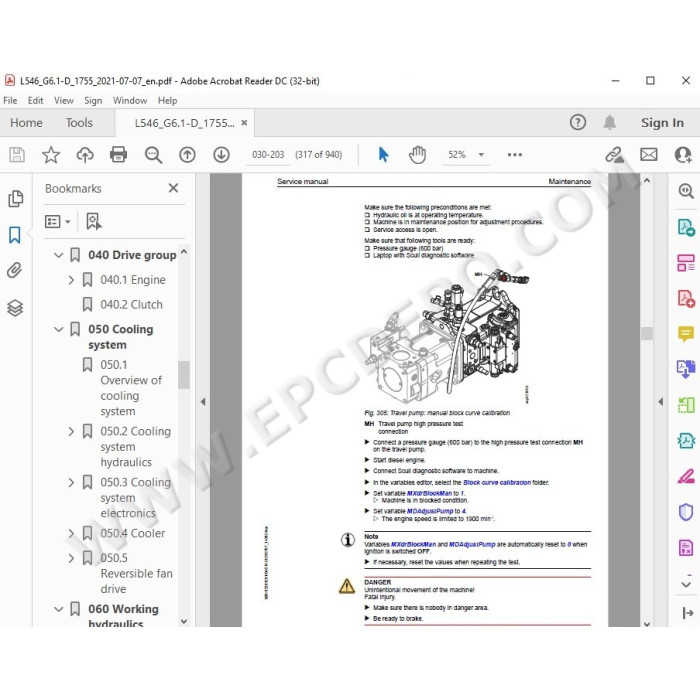Collapse the right tools pane arrow

tap(660, 402)
